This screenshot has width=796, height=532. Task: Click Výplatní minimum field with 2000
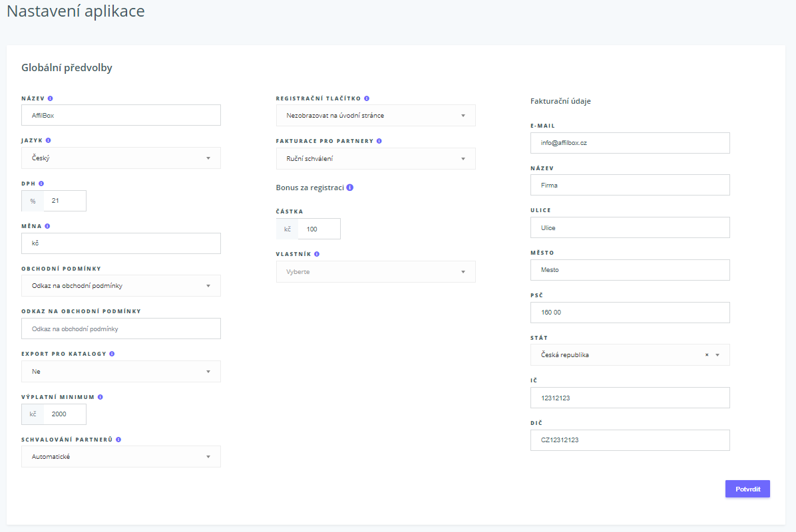65,414
